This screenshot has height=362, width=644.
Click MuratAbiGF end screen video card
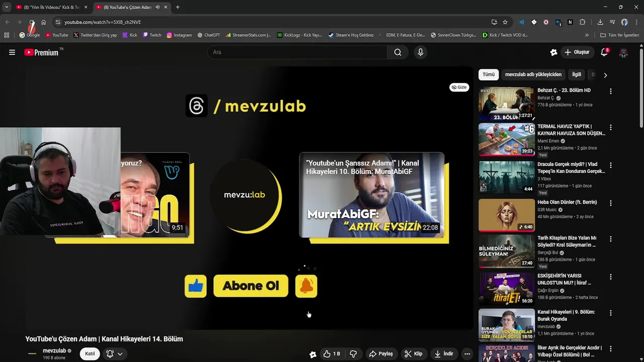372,195
